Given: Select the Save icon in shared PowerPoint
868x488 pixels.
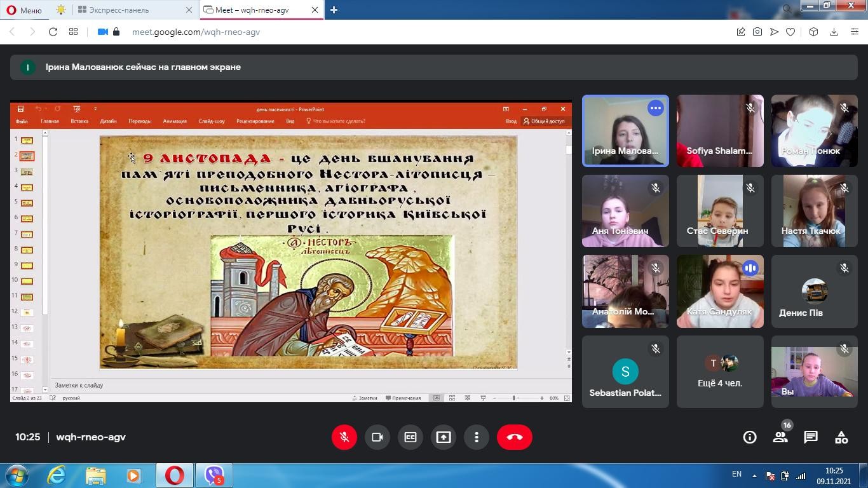Looking at the screenshot, I should (x=20, y=109).
